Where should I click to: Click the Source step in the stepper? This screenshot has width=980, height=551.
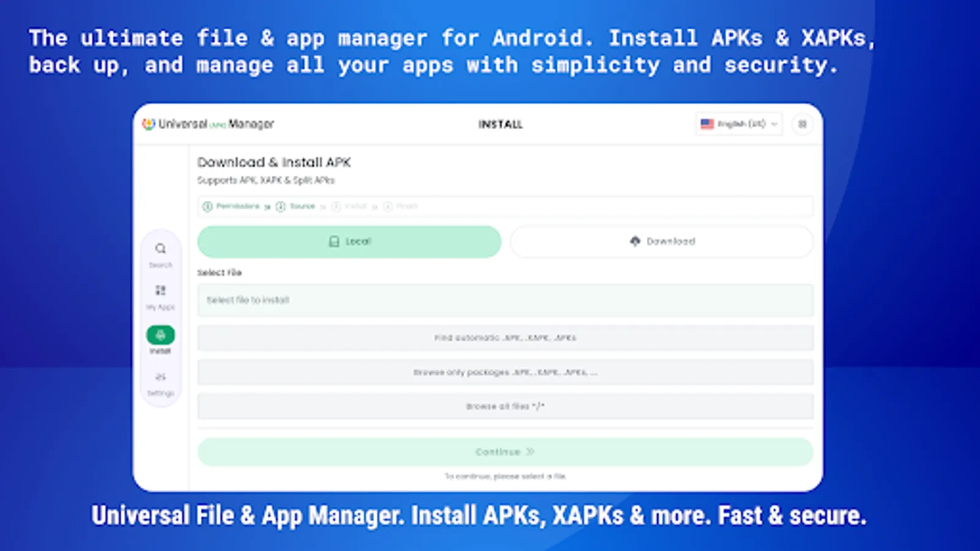[296, 206]
